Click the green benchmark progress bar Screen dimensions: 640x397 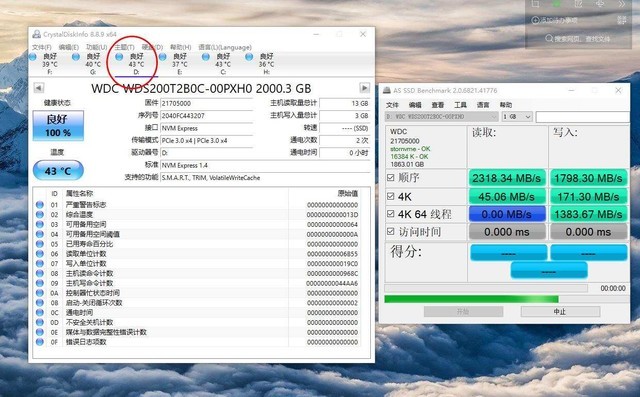pos(471,299)
